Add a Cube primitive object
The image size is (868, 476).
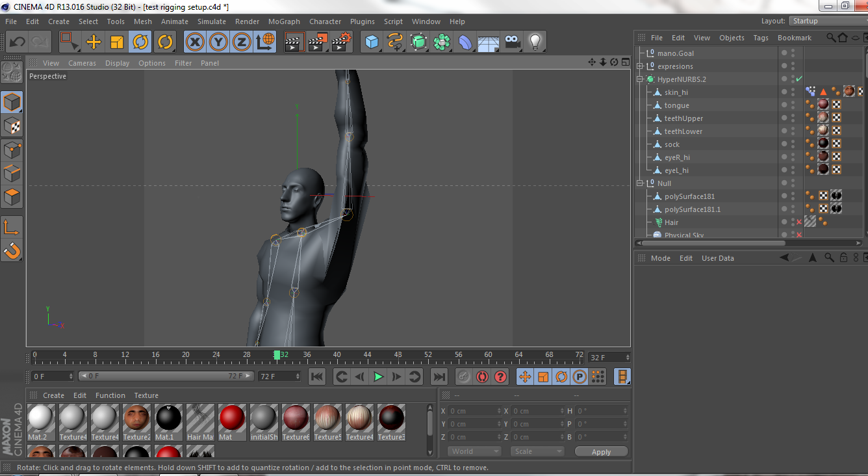[372, 42]
